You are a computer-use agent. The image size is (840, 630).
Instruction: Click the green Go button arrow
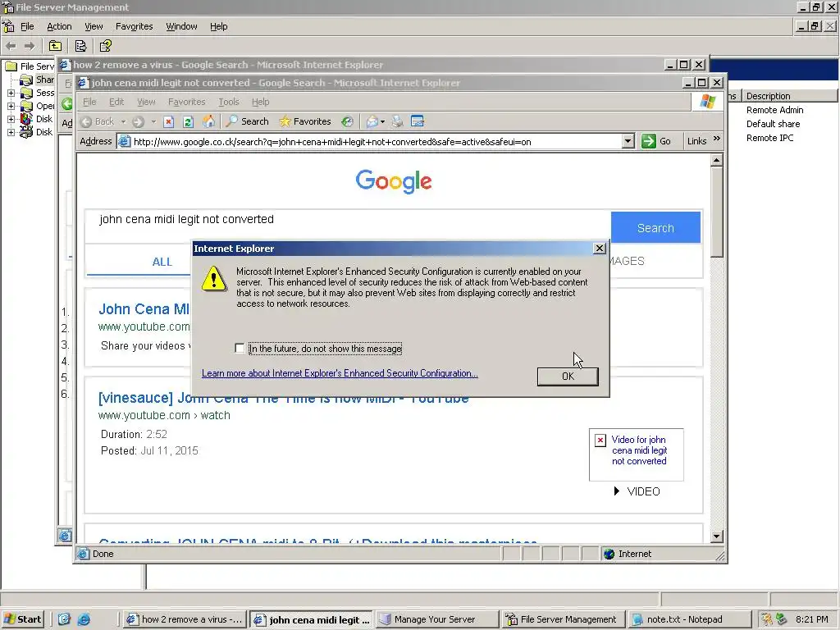[649, 141]
